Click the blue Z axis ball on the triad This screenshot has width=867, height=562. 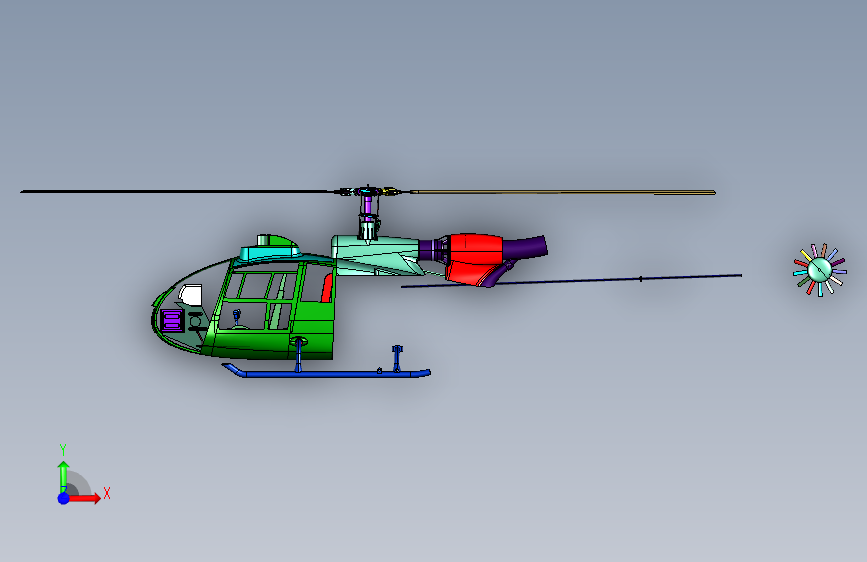click(64, 498)
